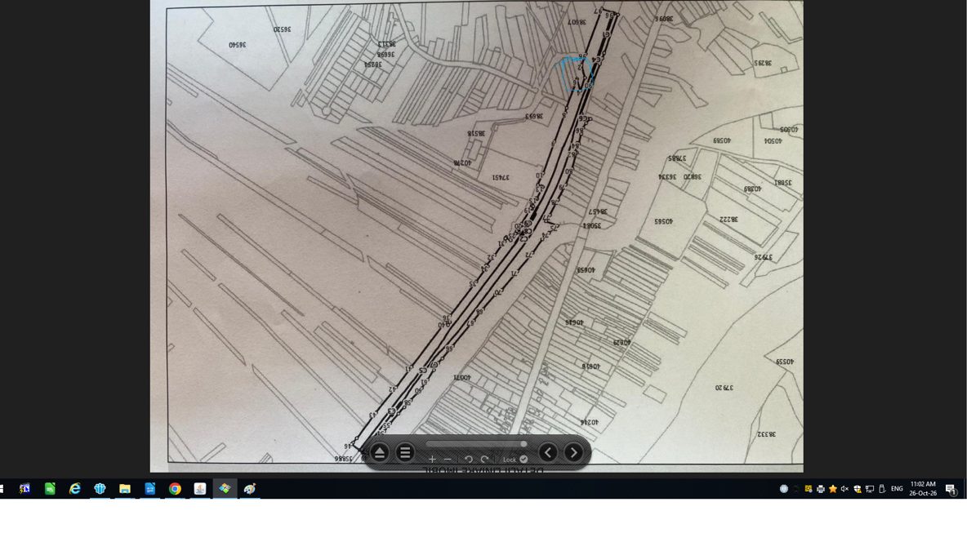Screen dimensions: 980x551
Task: Open Windows Security shield tray icon
Action: click(x=857, y=489)
